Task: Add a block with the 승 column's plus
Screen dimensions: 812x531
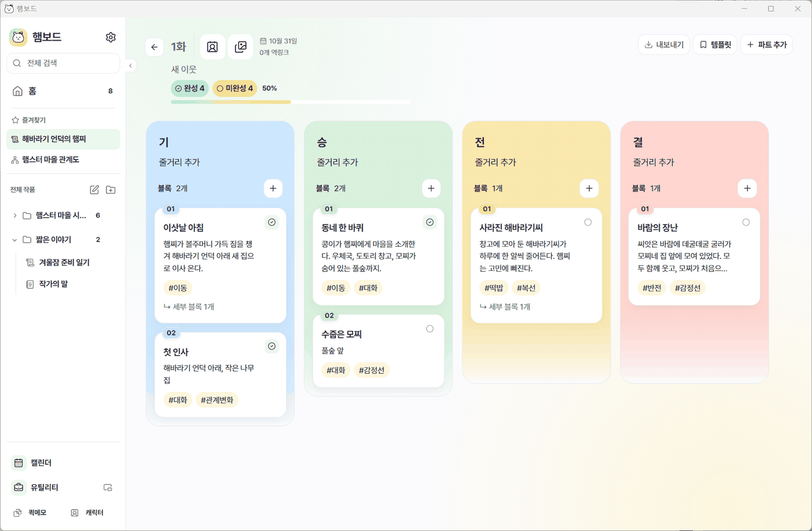Action: (x=431, y=188)
